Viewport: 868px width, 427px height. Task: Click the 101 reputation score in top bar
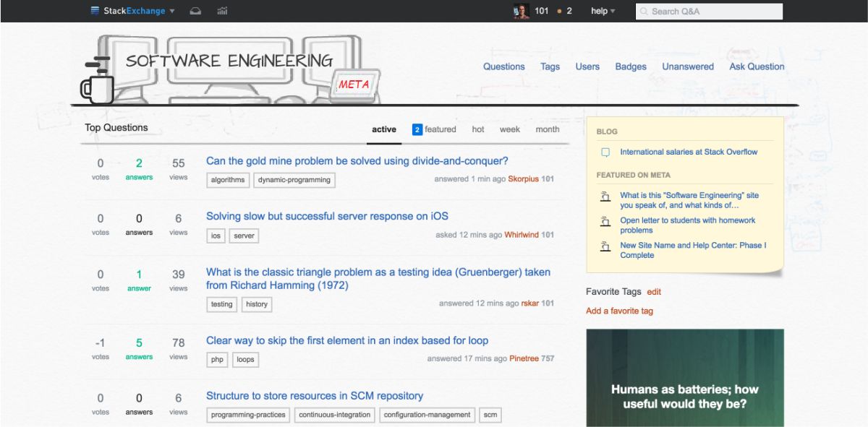pyautogui.click(x=542, y=11)
